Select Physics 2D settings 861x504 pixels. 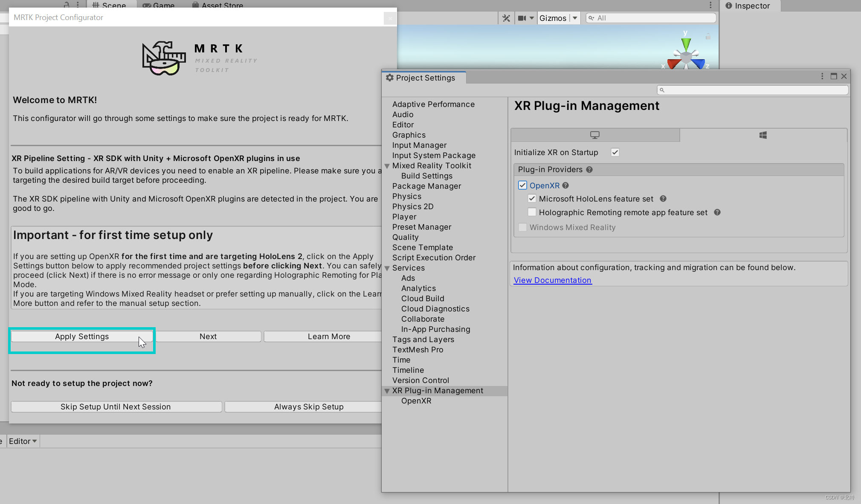tap(413, 207)
